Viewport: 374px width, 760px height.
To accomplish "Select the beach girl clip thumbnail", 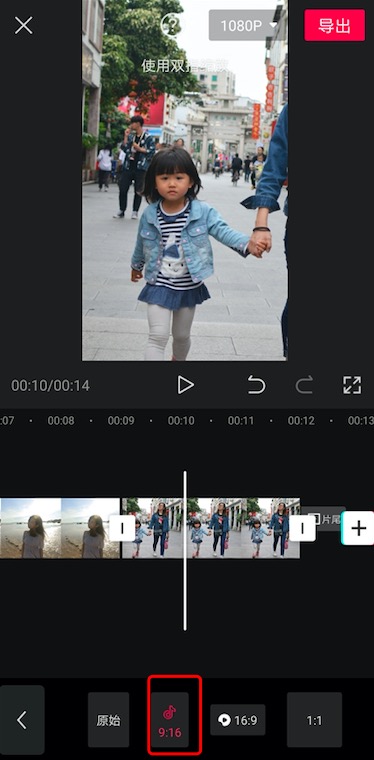I will (60, 528).
